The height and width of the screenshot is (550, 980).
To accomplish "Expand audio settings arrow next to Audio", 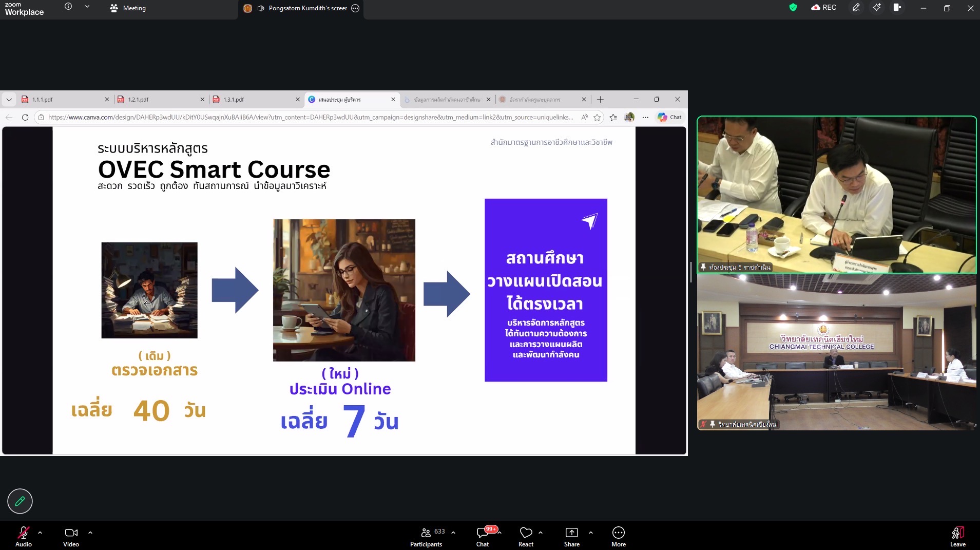I will coord(40,533).
